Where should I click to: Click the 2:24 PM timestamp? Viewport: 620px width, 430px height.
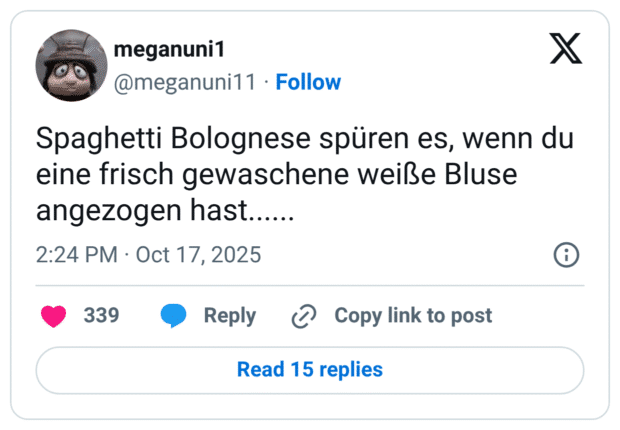(x=76, y=255)
